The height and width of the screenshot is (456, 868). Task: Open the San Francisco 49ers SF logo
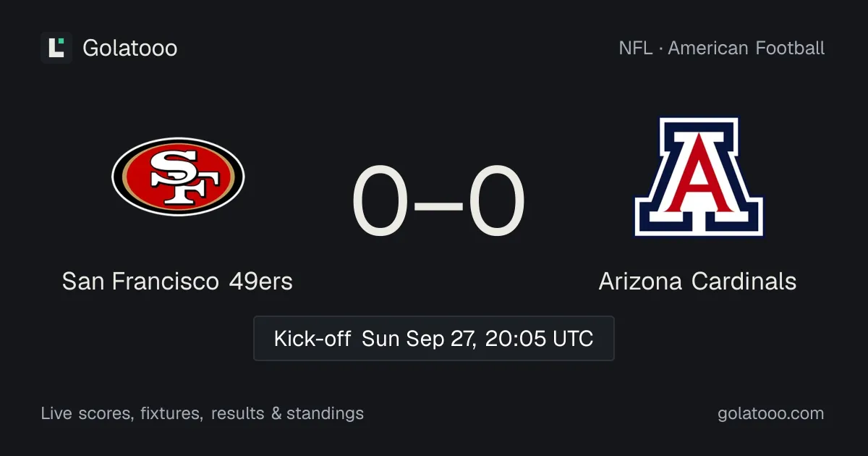[178, 177]
